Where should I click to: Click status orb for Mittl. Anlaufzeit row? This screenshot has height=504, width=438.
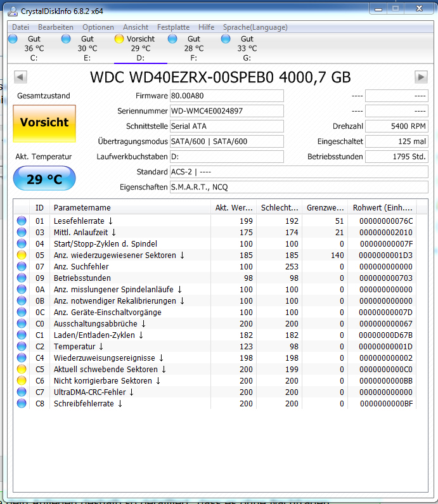(22, 232)
